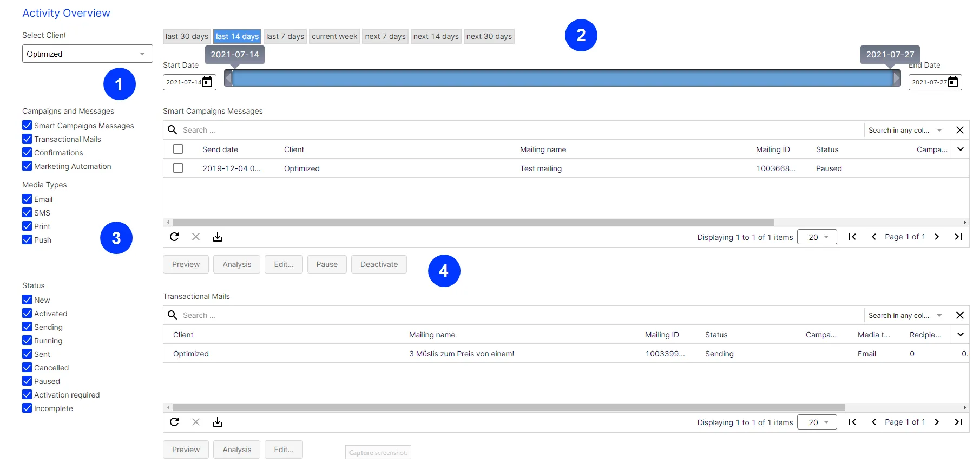Uncheck Smart Campaigns Messages checkbox

coord(27,125)
